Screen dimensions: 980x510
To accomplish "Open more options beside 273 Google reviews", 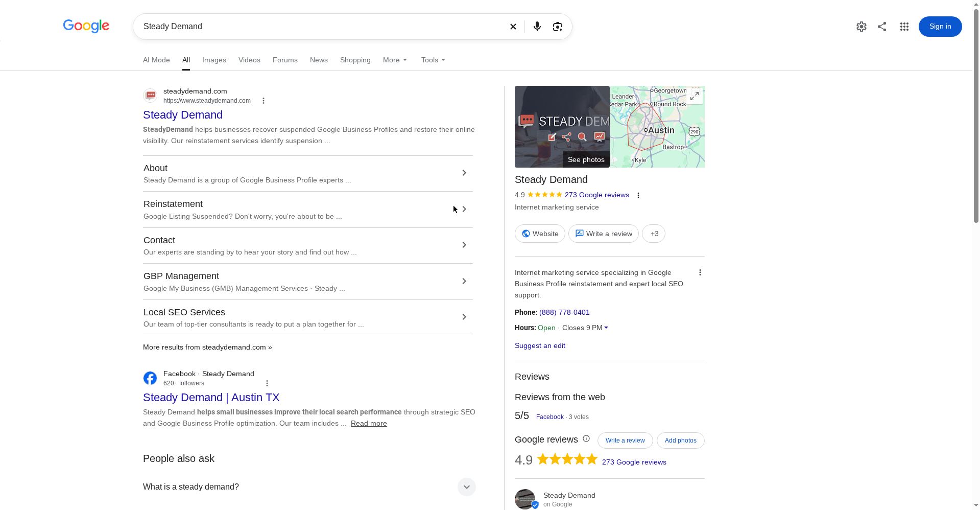I will [638, 195].
